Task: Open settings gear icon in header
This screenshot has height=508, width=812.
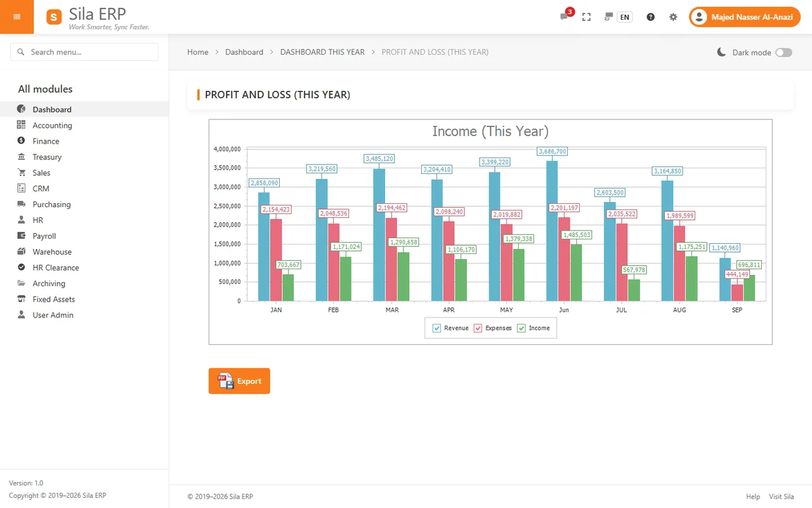Action: 673,17
